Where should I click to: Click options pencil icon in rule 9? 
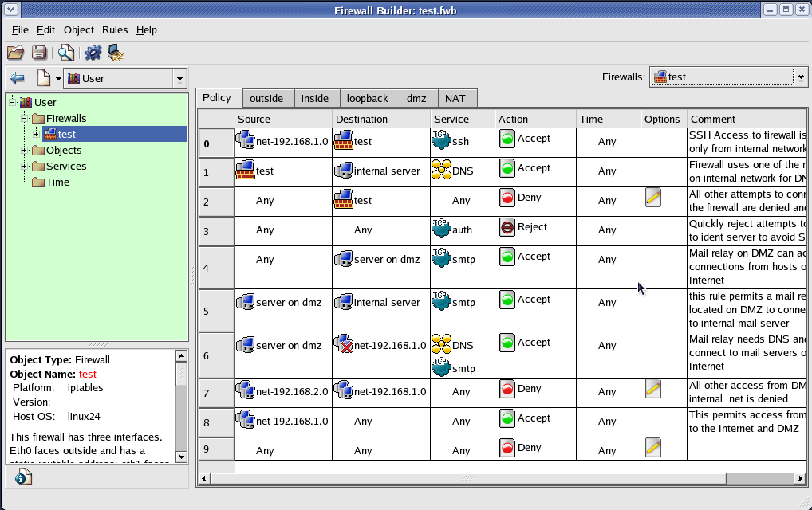point(653,448)
